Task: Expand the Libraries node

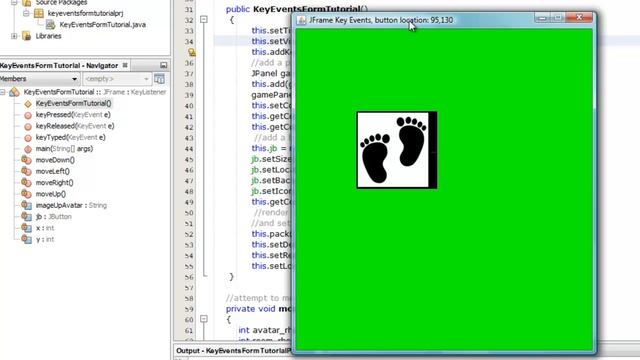Action: [14, 36]
